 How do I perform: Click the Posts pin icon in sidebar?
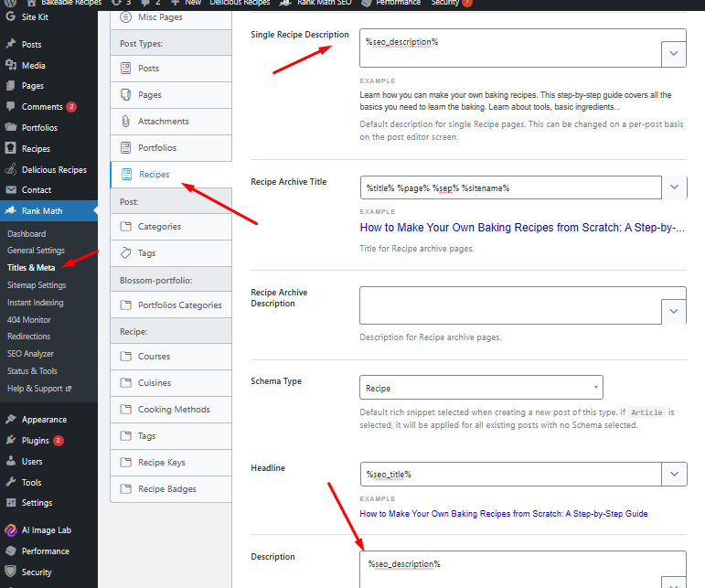point(11,44)
